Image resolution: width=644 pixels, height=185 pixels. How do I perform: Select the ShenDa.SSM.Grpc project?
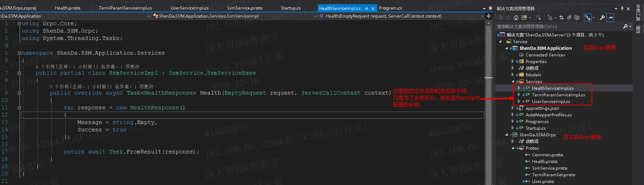pyautogui.click(x=538, y=135)
